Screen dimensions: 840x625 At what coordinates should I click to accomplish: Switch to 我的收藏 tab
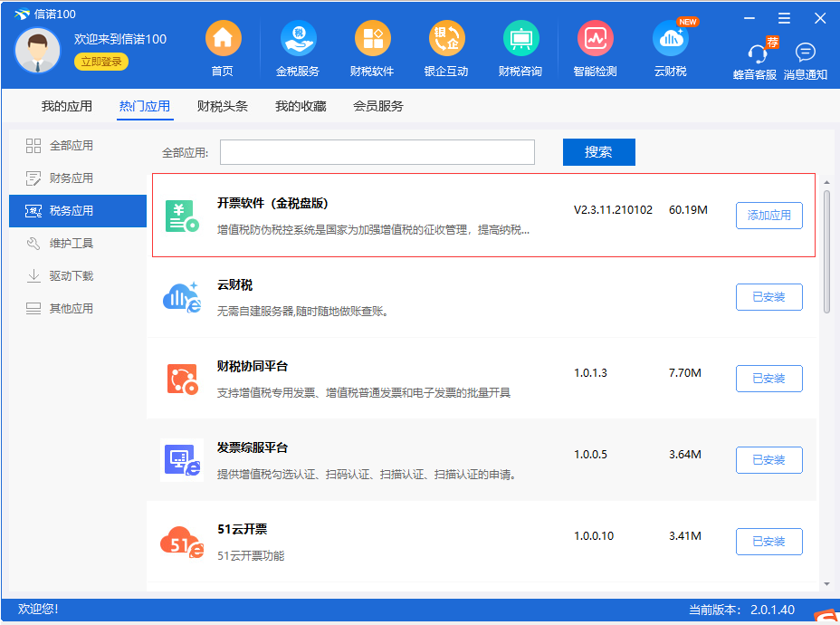tap(301, 106)
